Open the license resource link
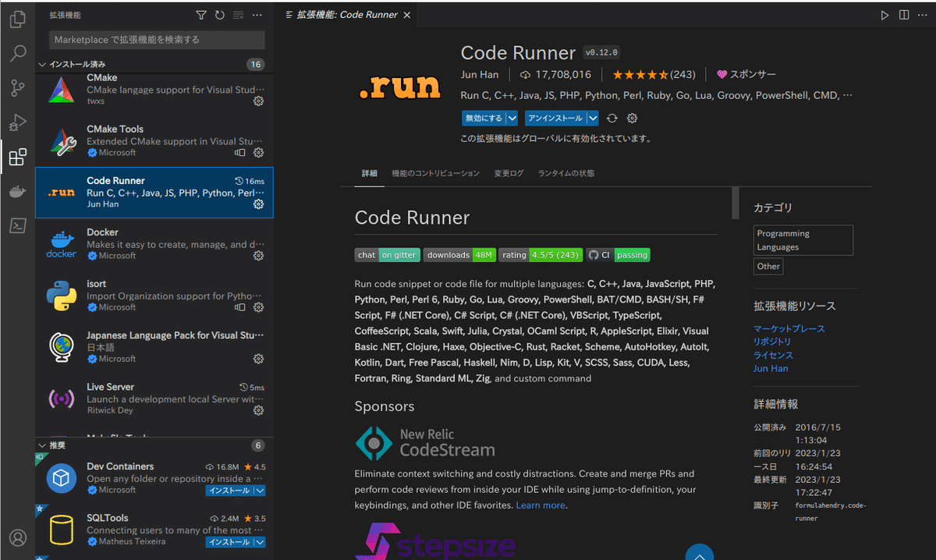936x560 pixels. click(x=773, y=355)
